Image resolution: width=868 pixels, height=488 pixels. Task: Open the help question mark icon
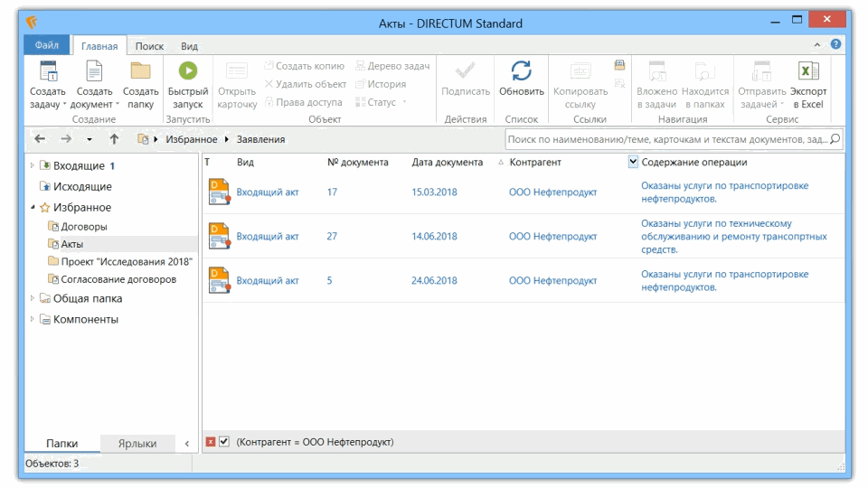click(x=835, y=45)
